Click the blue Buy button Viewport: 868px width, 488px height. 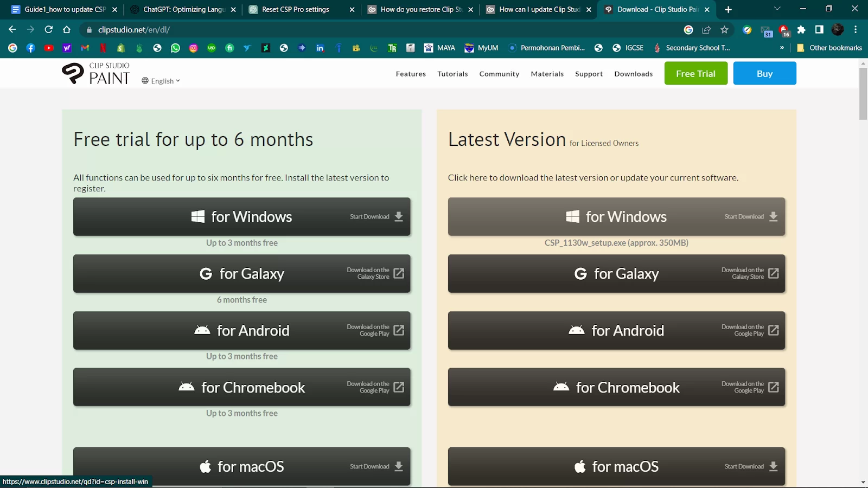(x=765, y=73)
